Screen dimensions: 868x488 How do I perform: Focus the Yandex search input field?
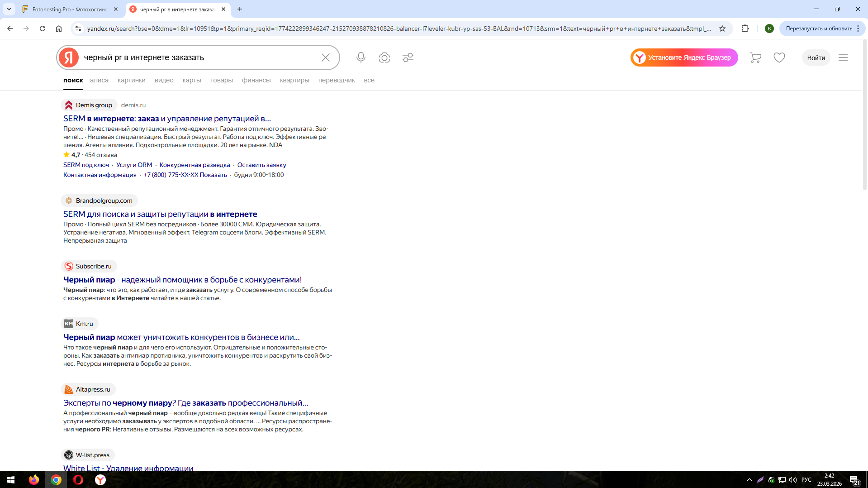tap(199, 57)
